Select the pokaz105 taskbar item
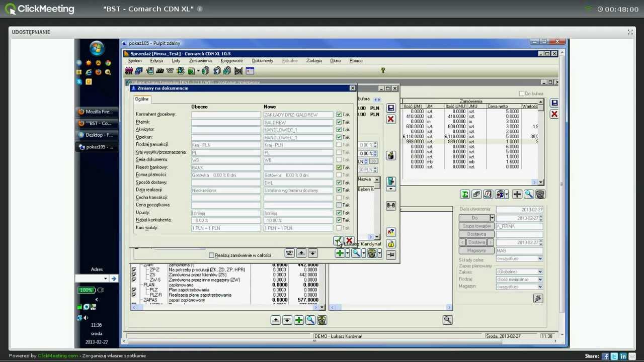 [96, 147]
